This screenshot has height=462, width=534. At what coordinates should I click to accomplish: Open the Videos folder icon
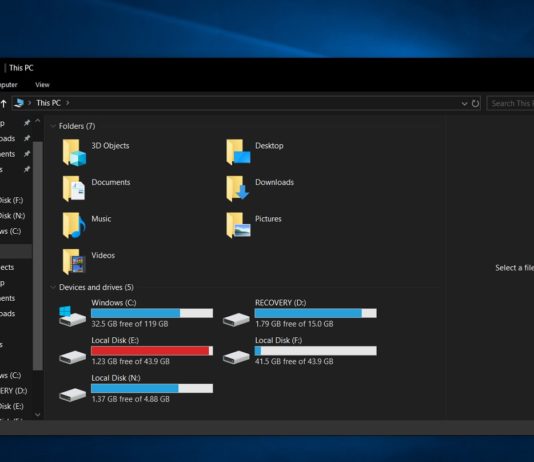(x=74, y=261)
